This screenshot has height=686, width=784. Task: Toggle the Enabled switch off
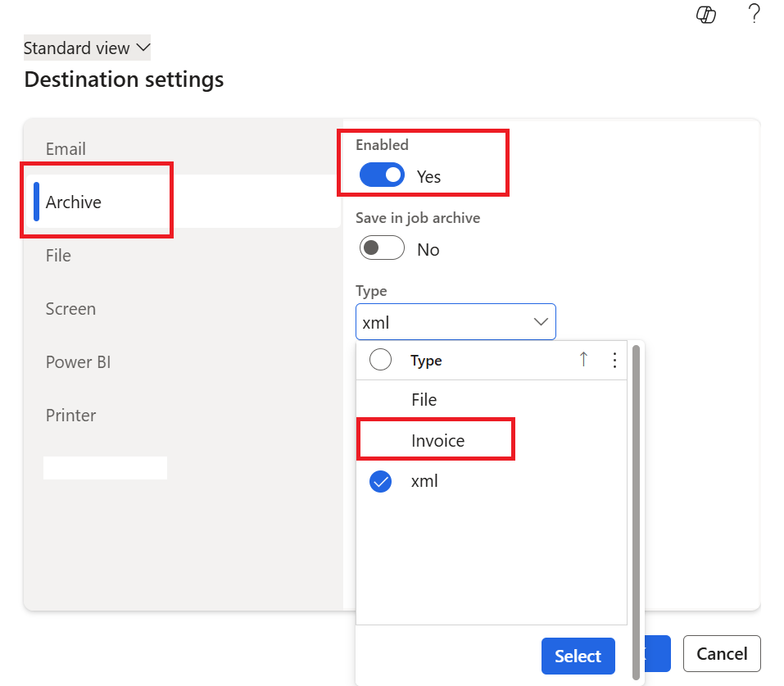pyautogui.click(x=382, y=175)
